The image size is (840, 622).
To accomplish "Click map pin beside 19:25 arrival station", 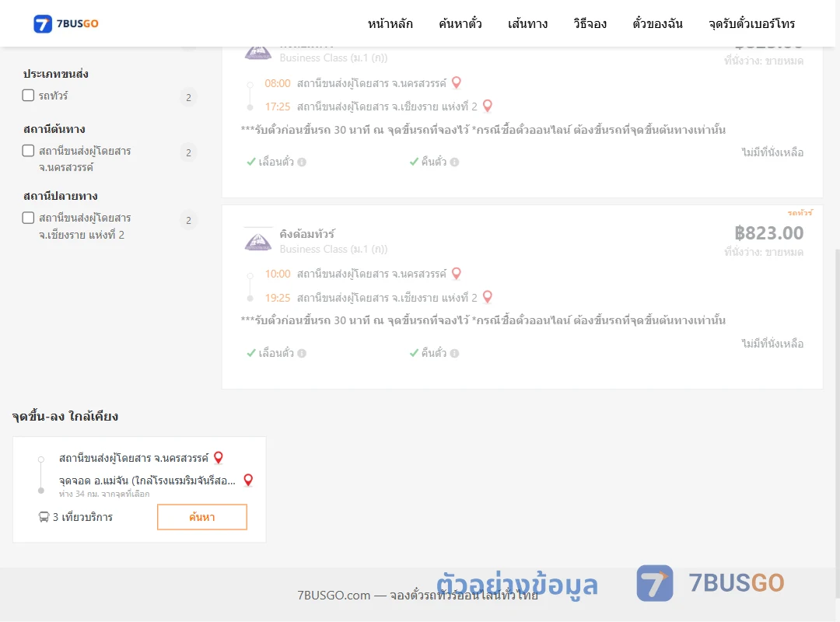I will point(488,297).
